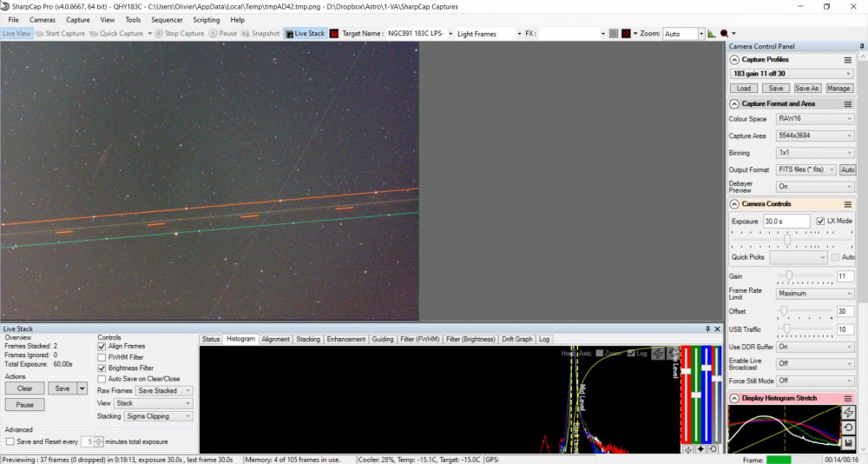This screenshot has height=464, width=868.
Task: Pin the Camera Control Panel
Action: point(861,46)
